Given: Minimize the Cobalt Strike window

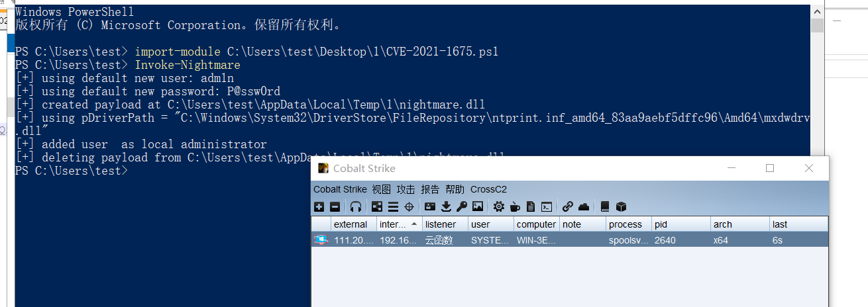Looking at the screenshot, I should point(731,168).
